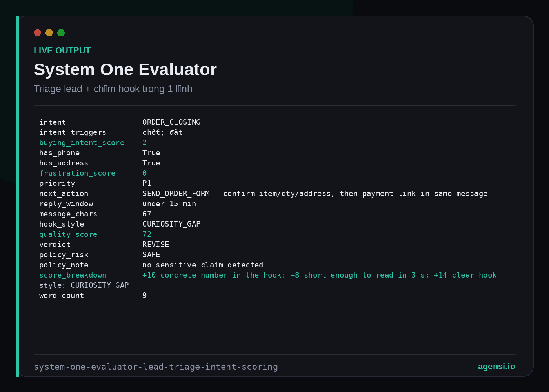Click the priority key label
The width and height of the screenshot is (549, 392).
click(x=57, y=183)
